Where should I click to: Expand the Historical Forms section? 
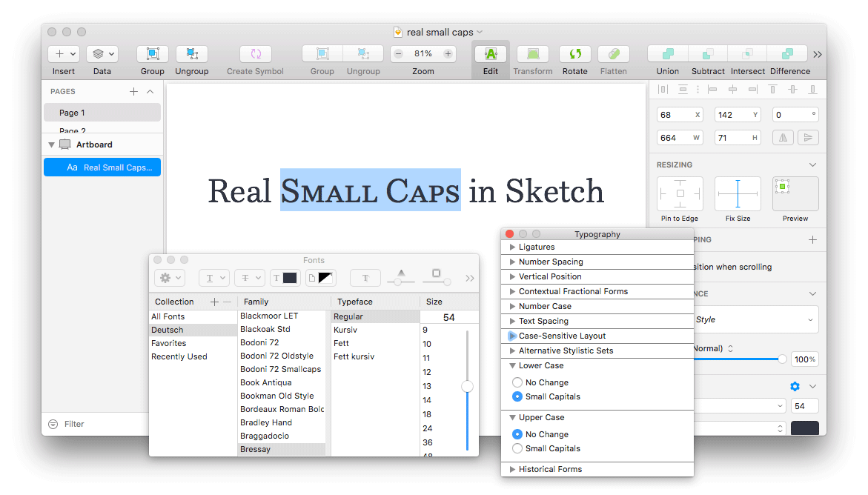[x=512, y=469]
